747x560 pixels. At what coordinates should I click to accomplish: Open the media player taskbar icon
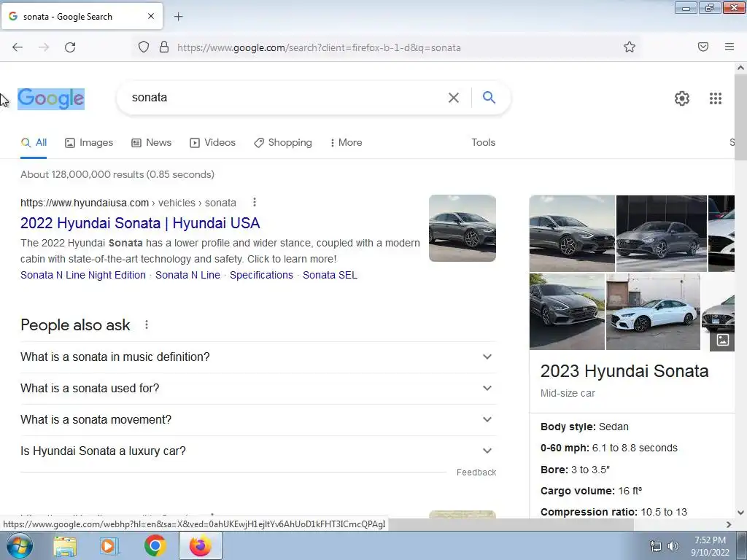tap(109, 545)
